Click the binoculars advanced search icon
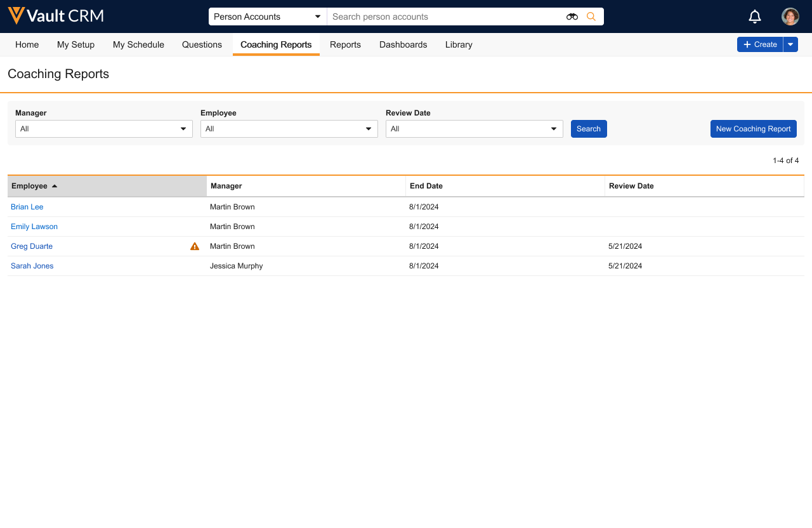This screenshot has height=528, width=812. pos(572,16)
